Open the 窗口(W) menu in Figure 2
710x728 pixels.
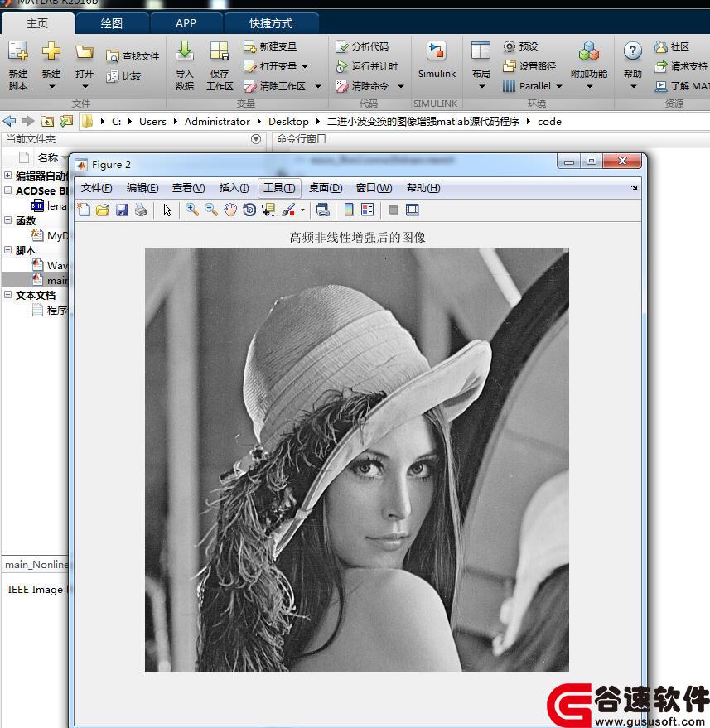coord(374,188)
